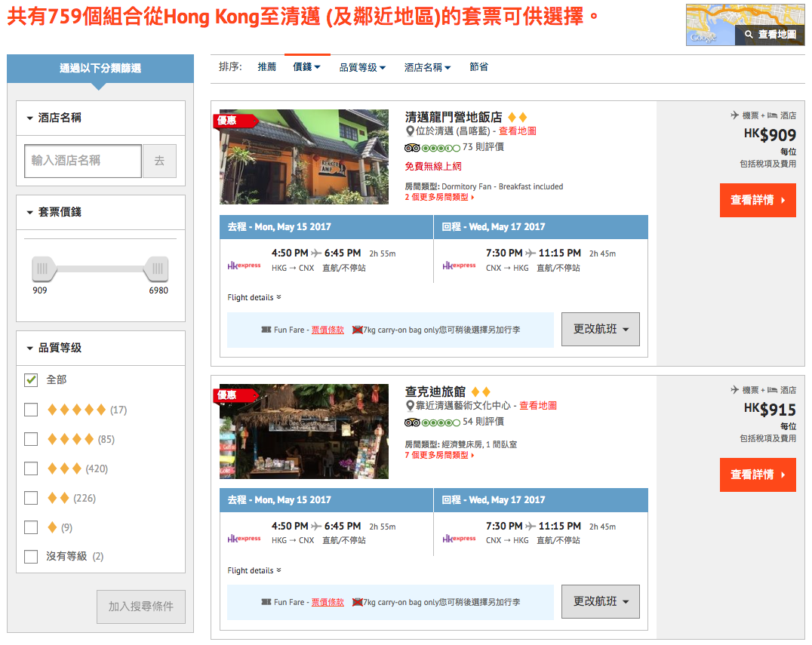Click 加入搜尋條件 button
The height and width of the screenshot is (645, 812).
[x=141, y=607]
